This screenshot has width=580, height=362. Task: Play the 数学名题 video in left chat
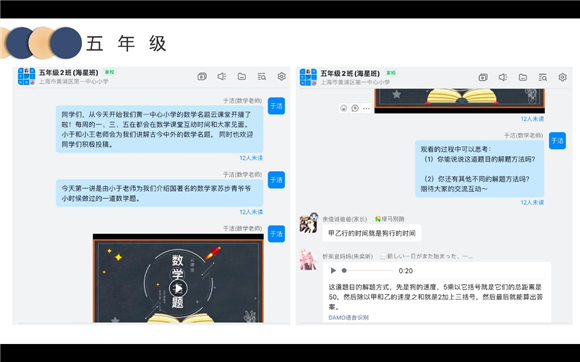click(178, 288)
